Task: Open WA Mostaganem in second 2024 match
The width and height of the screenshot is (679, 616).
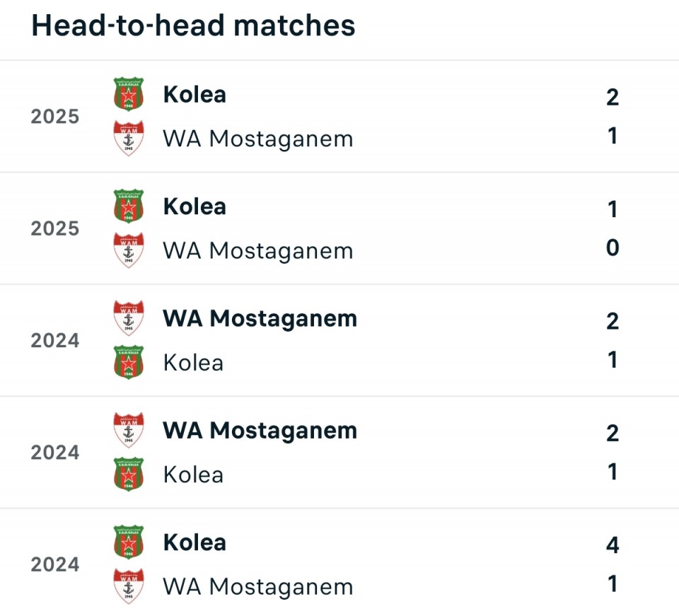Action: [260, 430]
